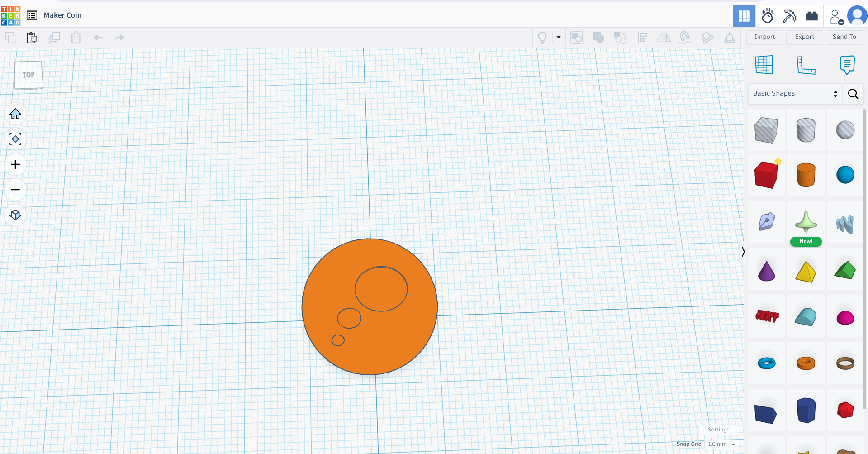Click the Copy toolbar icon
Image resolution: width=868 pixels, height=454 pixels.
click(11, 38)
